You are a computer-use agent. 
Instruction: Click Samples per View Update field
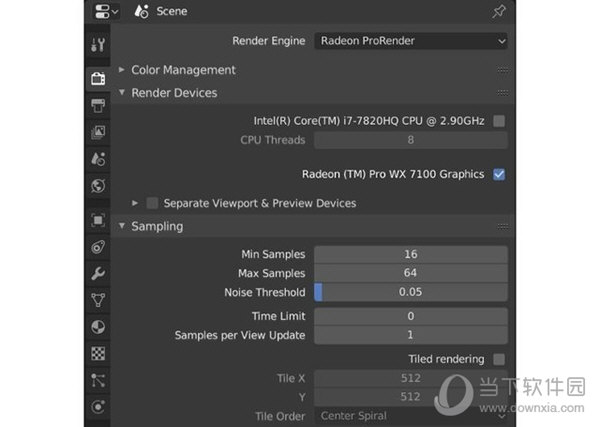pyautogui.click(x=411, y=335)
